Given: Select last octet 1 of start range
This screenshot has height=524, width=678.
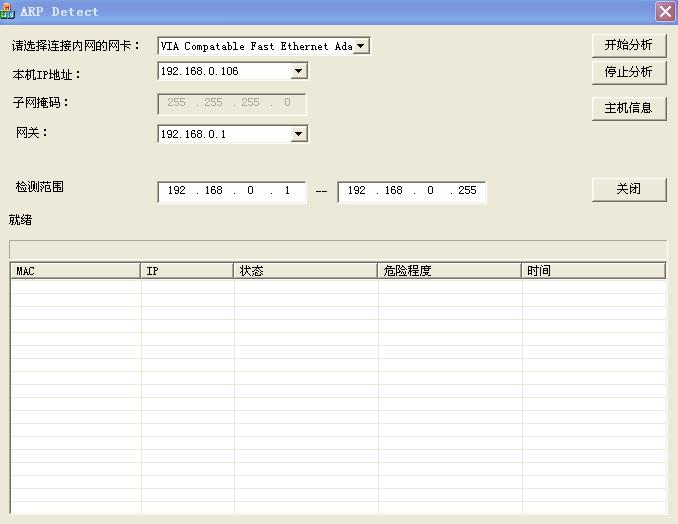Looking at the screenshot, I should (x=287, y=191).
